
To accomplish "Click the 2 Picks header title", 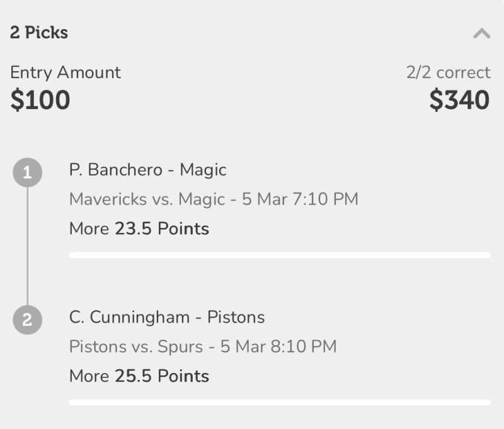I will pos(39,33).
